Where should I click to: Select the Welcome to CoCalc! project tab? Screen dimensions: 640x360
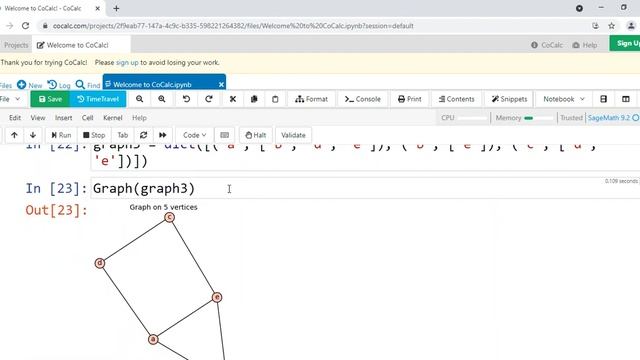[x=81, y=45]
